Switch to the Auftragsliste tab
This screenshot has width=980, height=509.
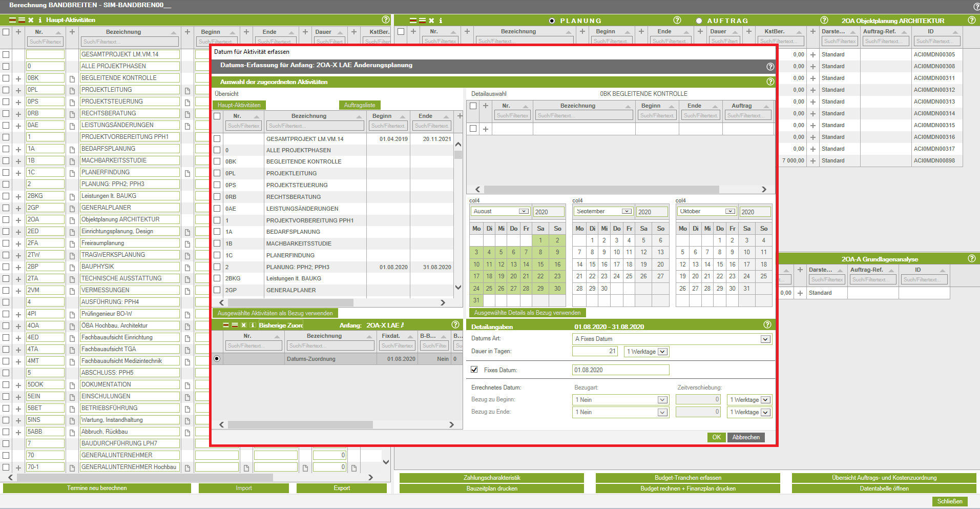(x=359, y=105)
